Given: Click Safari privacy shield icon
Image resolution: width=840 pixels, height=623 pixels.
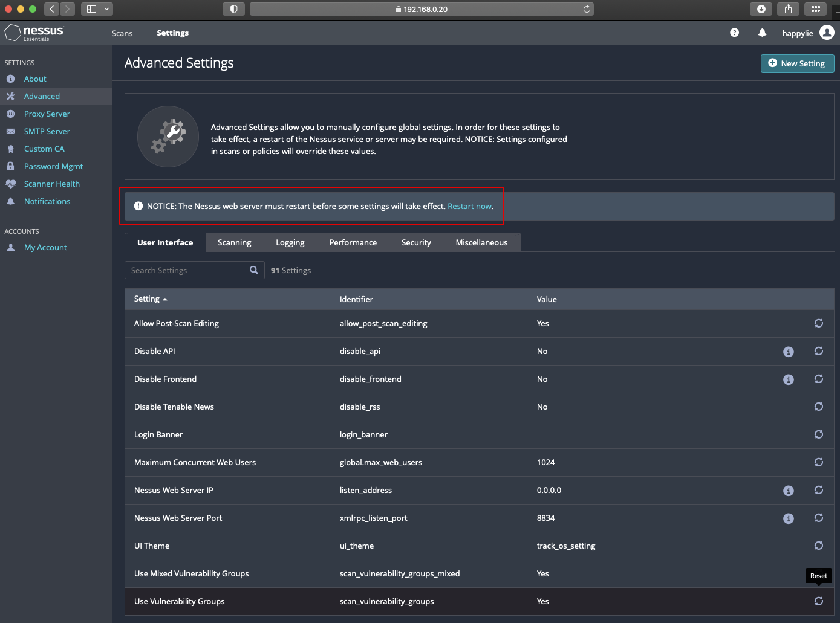Looking at the screenshot, I should coord(233,9).
